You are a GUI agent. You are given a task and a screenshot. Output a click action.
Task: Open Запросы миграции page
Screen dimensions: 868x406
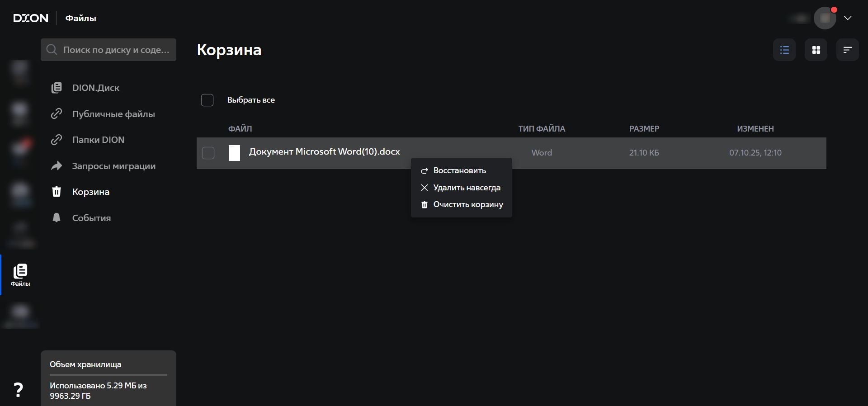pyautogui.click(x=113, y=166)
